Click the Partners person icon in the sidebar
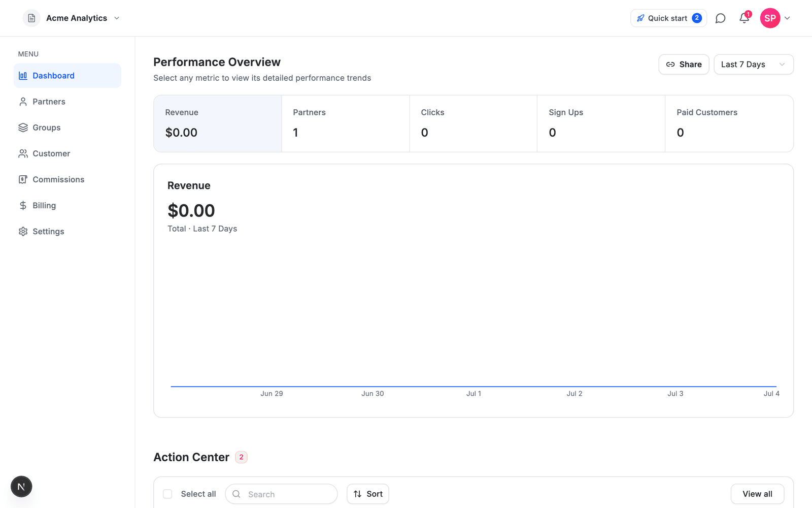812x508 pixels. (x=23, y=102)
